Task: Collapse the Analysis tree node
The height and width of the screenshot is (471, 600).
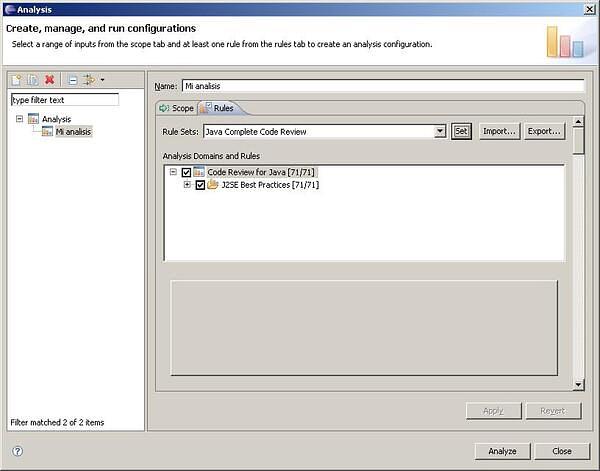Action: click(19, 119)
